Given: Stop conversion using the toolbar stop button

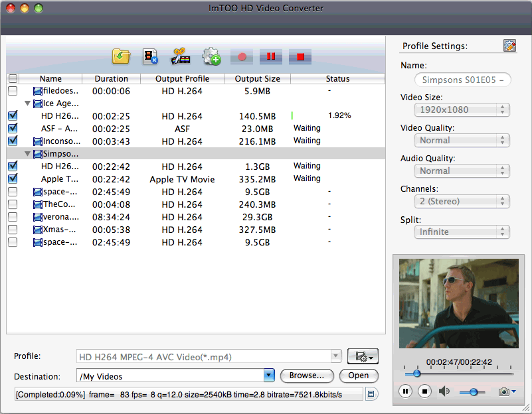Looking at the screenshot, I should pos(300,56).
